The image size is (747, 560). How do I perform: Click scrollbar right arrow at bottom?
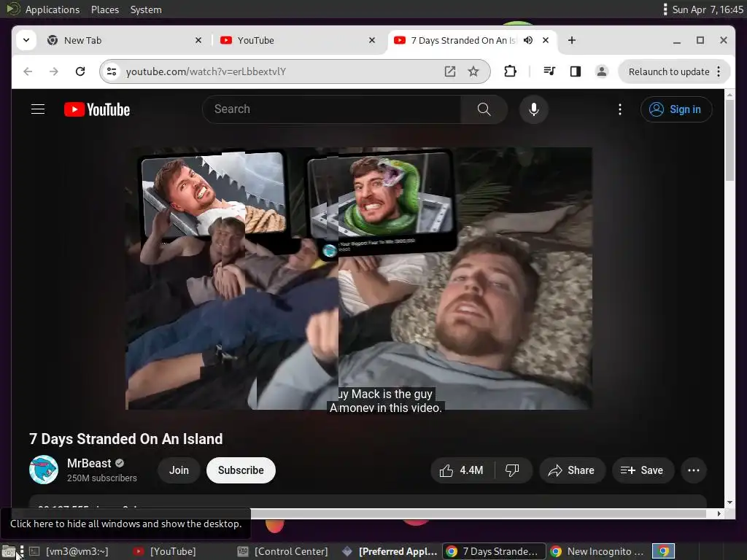point(719,513)
